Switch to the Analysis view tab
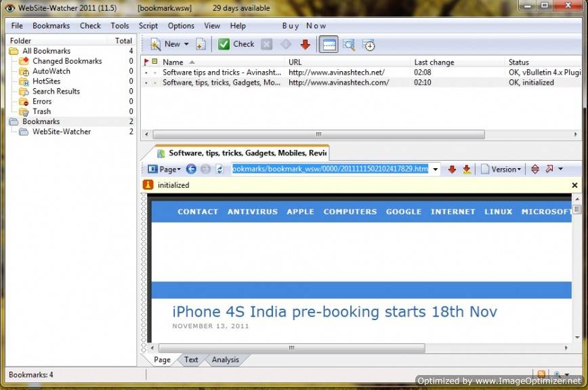Viewport: 588px width, 390px height. [x=226, y=359]
